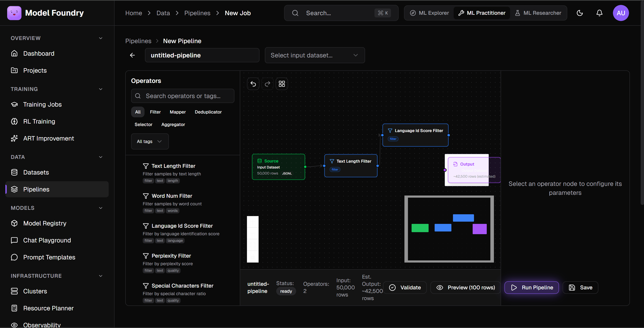Open Prompt Templates
644x328 pixels.
pos(57,257)
